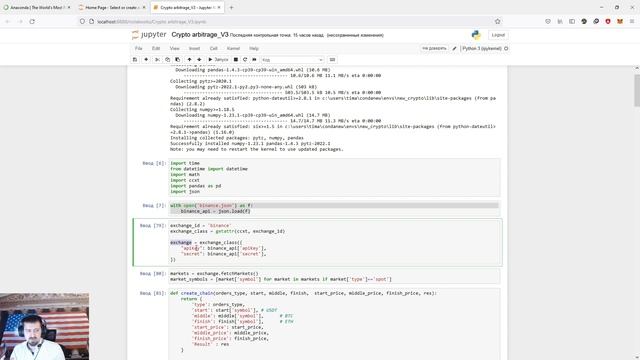Open the Help menu
The height and width of the screenshot is (360, 640).
click(254, 48)
